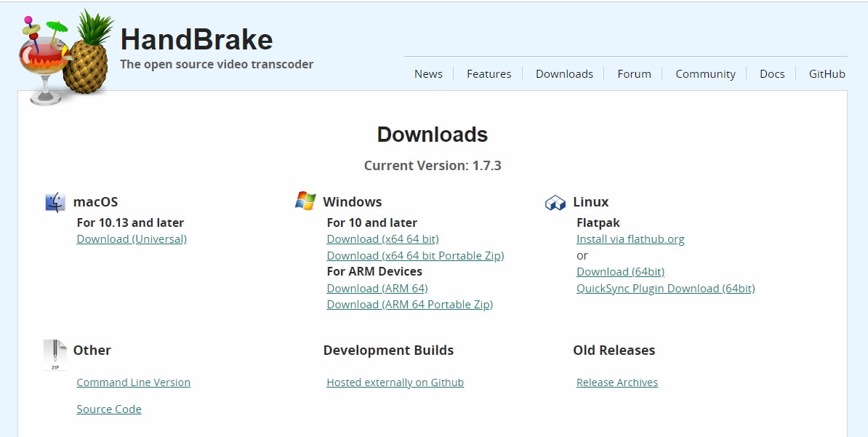Click Download (ARM 64) link
This screenshot has height=437, width=868.
click(x=377, y=289)
